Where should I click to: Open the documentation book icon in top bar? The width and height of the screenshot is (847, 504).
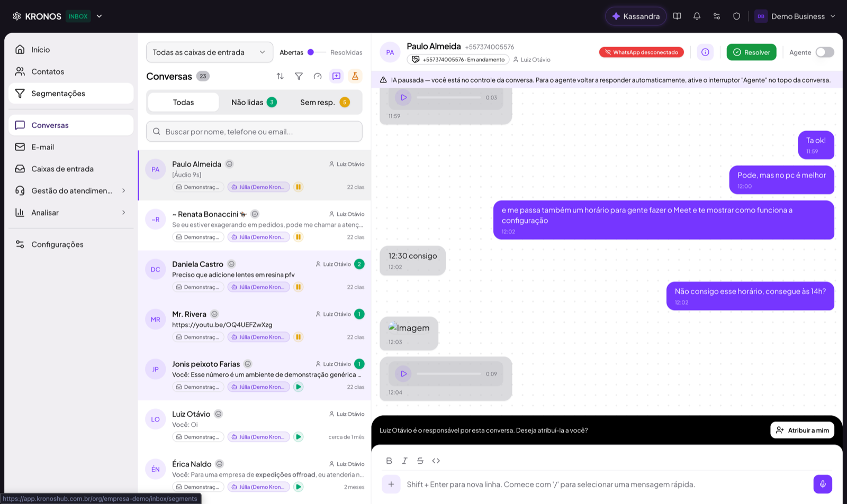click(677, 16)
